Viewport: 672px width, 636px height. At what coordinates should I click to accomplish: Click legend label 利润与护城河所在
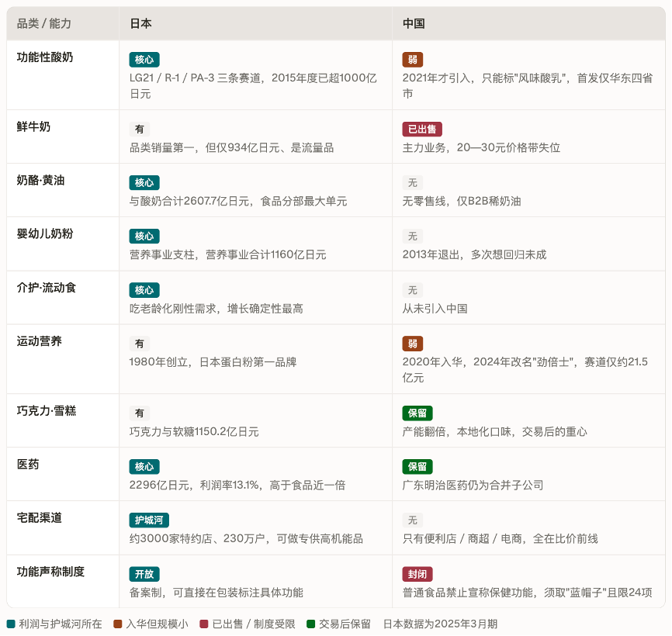click(61, 624)
